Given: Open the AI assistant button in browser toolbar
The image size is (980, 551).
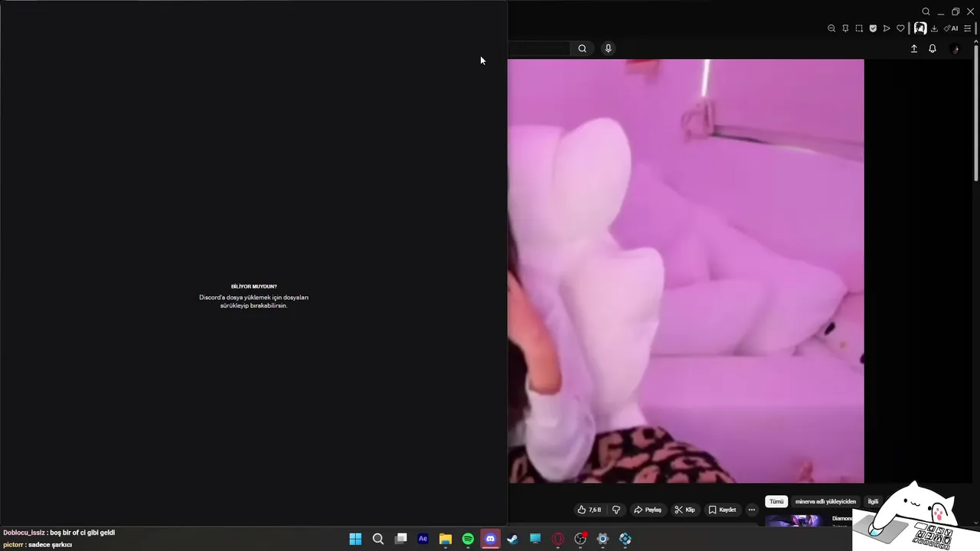Looking at the screenshot, I should (x=951, y=28).
